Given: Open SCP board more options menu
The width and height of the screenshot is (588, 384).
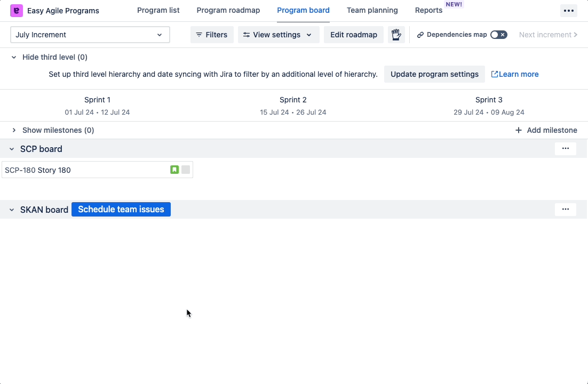Looking at the screenshot, I should [x=565, y=149].
